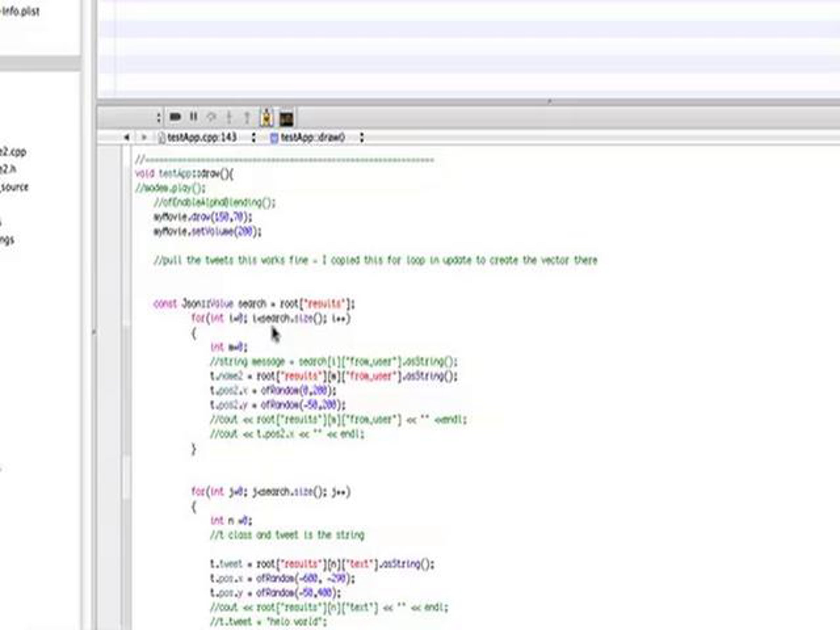The width and height of the screenshot is (840, 630).
Task: Open the testApp.cpp:143 file popup
Action: tap(207, 137)
